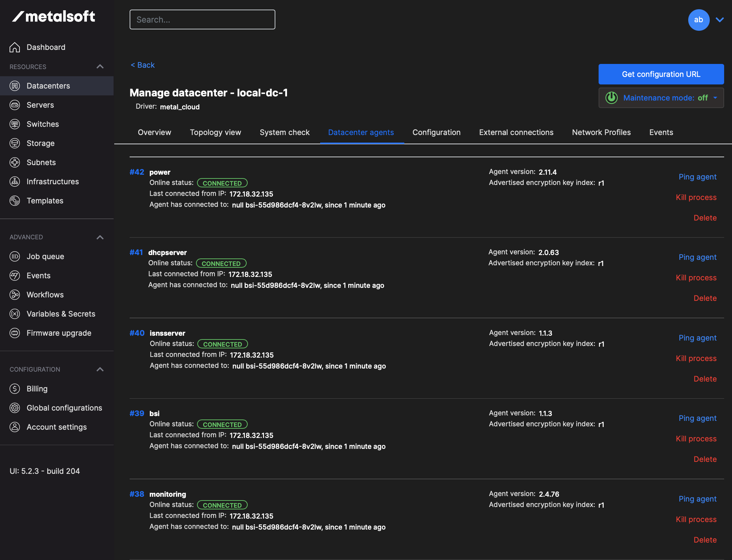Kill process for dhcpserver agent

(696, 278)
